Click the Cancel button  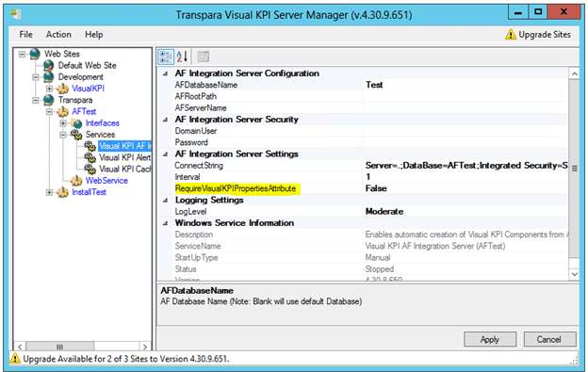(x=549, y=339)
